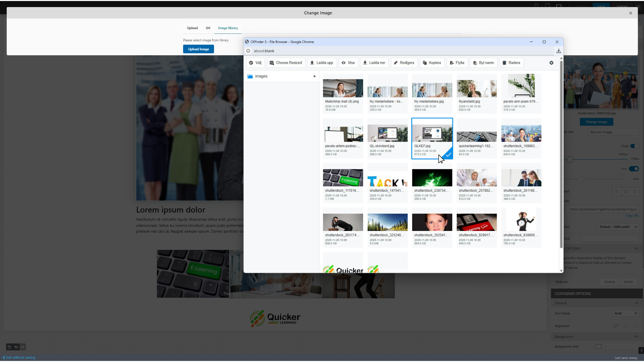644x362 pixels.
Task: Click the Välj button in CKFinder toolbar
Action: click(x=255, y=63)
